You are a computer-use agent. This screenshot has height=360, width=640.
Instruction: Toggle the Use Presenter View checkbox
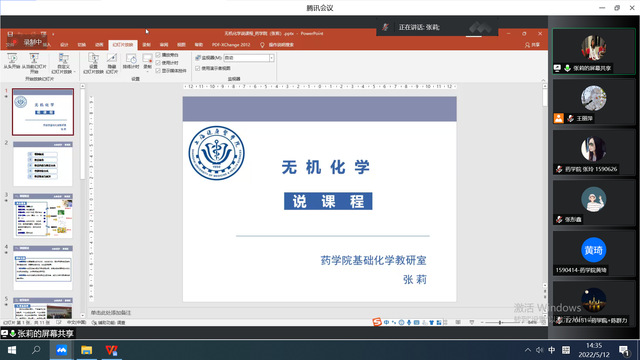[198, 68]
